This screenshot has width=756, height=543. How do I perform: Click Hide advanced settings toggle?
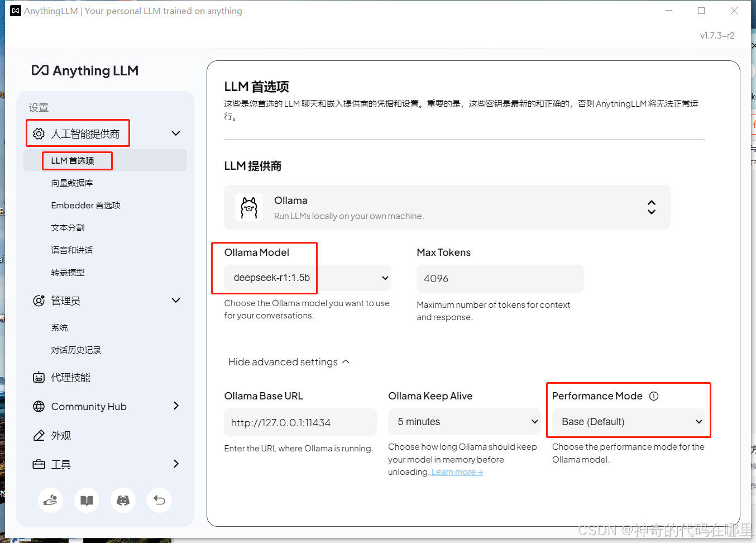(289, 362)
